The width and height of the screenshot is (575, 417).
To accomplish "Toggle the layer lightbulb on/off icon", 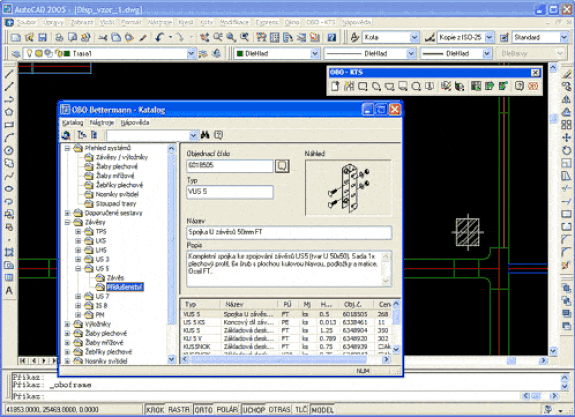I will coord(29,54).
